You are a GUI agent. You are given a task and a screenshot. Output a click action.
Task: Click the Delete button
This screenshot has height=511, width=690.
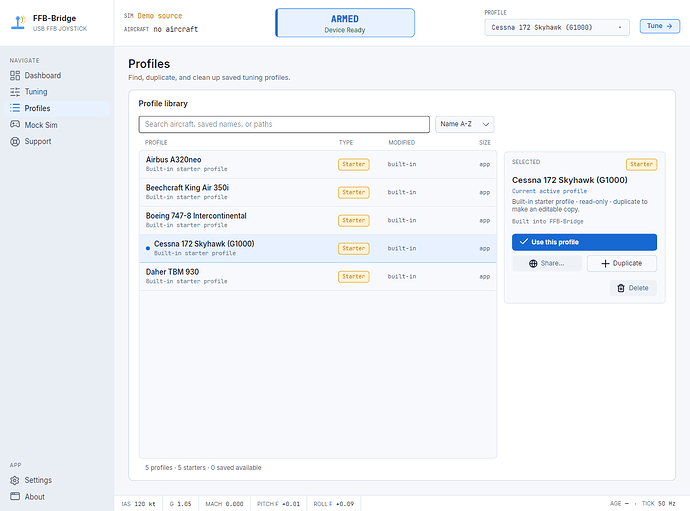[633, 288]
